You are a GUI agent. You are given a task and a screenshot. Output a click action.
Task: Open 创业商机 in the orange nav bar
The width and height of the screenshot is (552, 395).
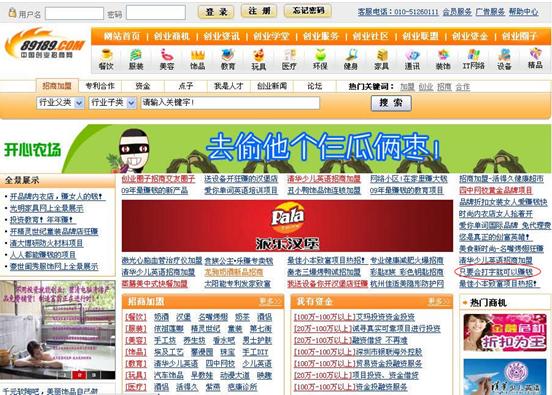pyautogui.click(x=172, y=36)
